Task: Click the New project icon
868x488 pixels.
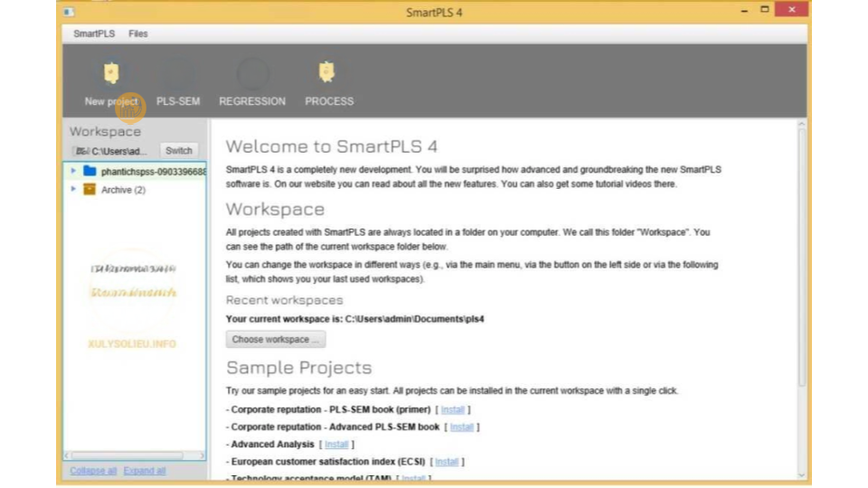Action: coord(111,72)
